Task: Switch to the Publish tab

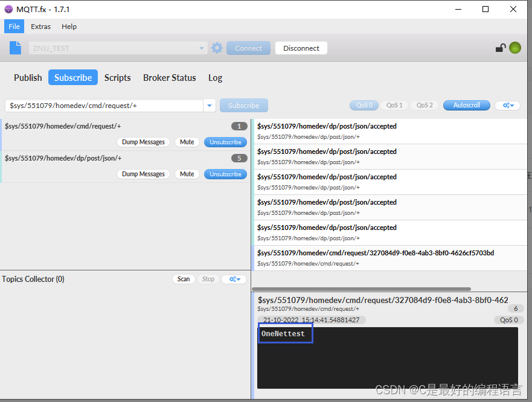Action: point(28,78)
